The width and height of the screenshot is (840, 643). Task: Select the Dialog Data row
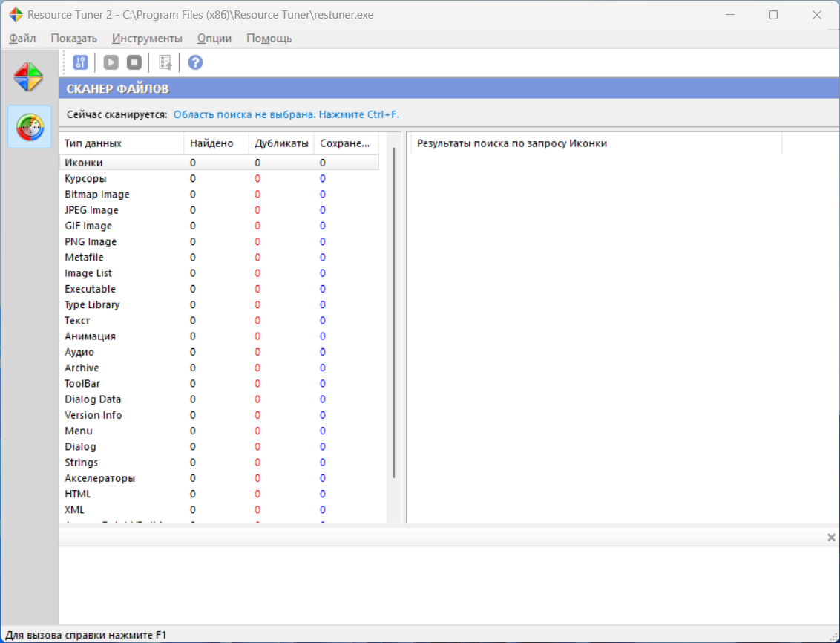(x=219, y=399)
